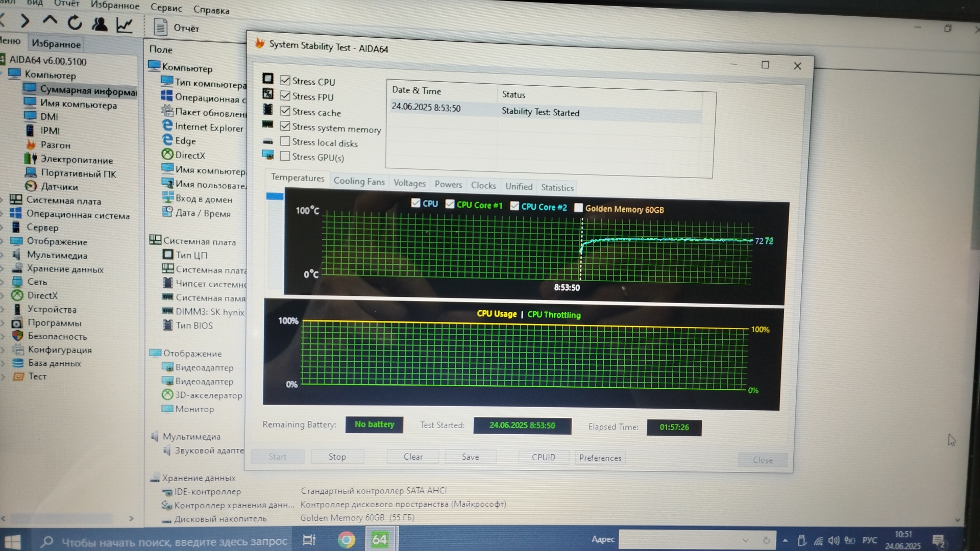Uncheck the Stress CPU checkbox
Image resolution: width=980 pixels, height=551 pixels.
(x=285, y=81)
